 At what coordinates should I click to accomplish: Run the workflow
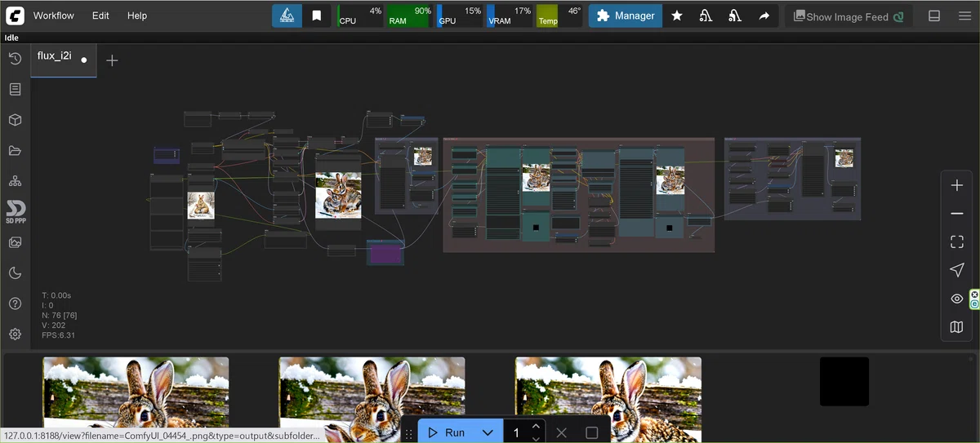(x=447, y=432)
